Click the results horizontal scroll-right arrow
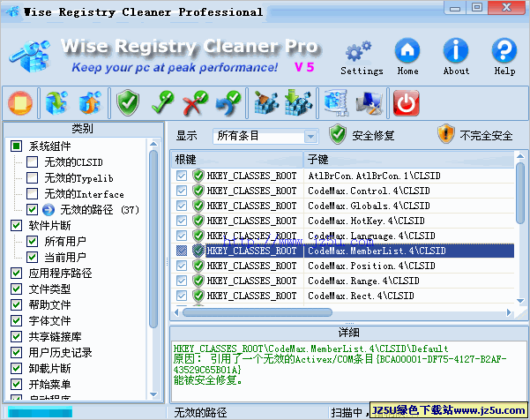The height and width of the screenshot is (420, 530). pyautogui.click(x=509, y=313)
